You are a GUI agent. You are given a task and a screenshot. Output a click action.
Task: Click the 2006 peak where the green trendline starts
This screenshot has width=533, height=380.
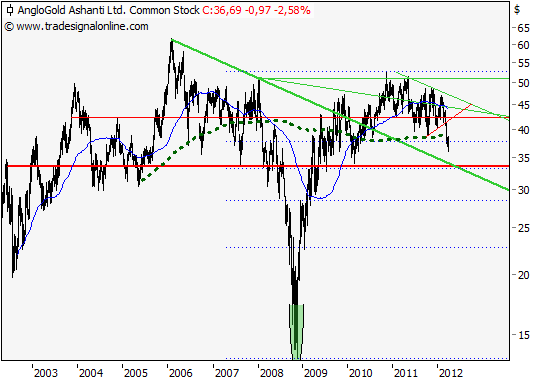tap(171, 40)
